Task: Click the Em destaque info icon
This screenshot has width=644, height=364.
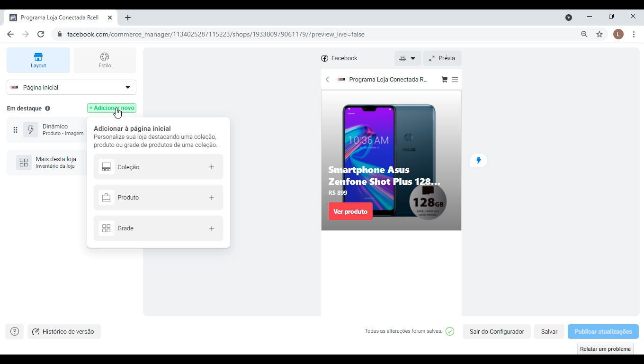Action: 47,109
